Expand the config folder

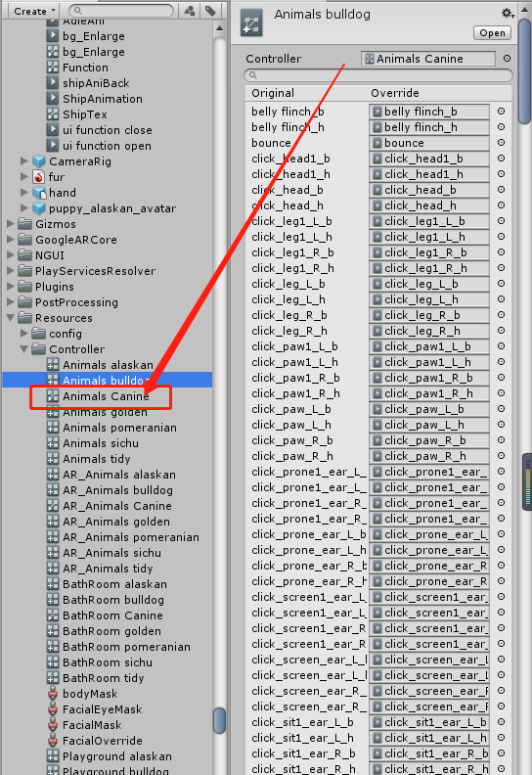click(24, 334)
